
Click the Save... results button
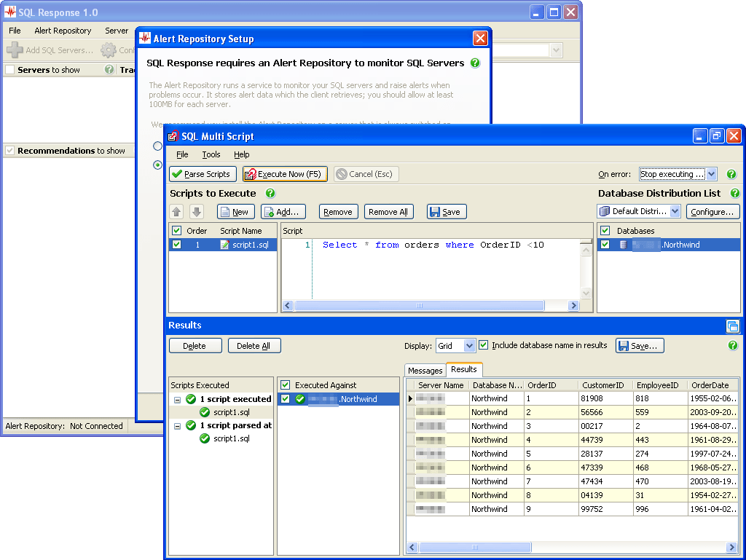click(640, 346)
